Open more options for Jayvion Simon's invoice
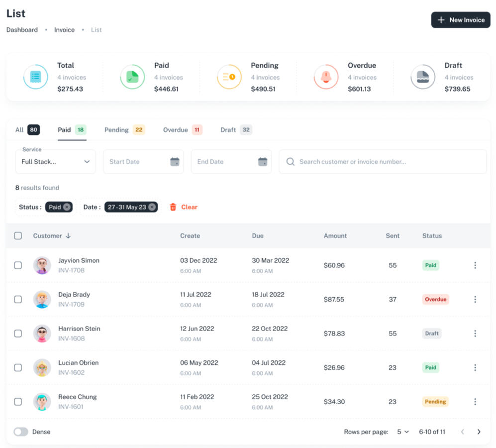The height and width of the screenshot is (448, 496). tap(475, 265)
